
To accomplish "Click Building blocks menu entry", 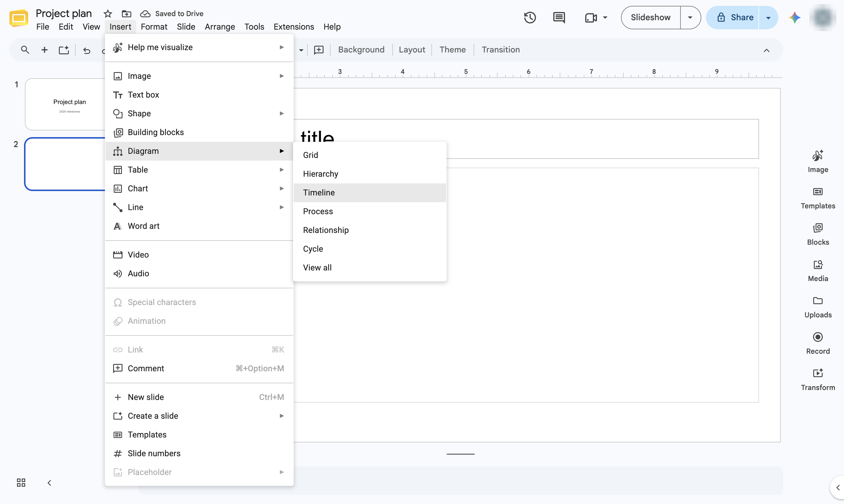I will point(199,132).
